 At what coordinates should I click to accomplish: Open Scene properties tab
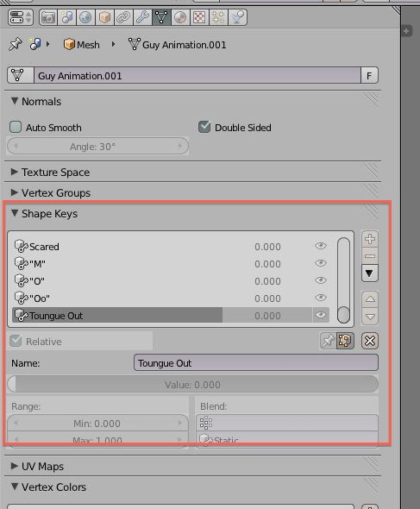67,17
